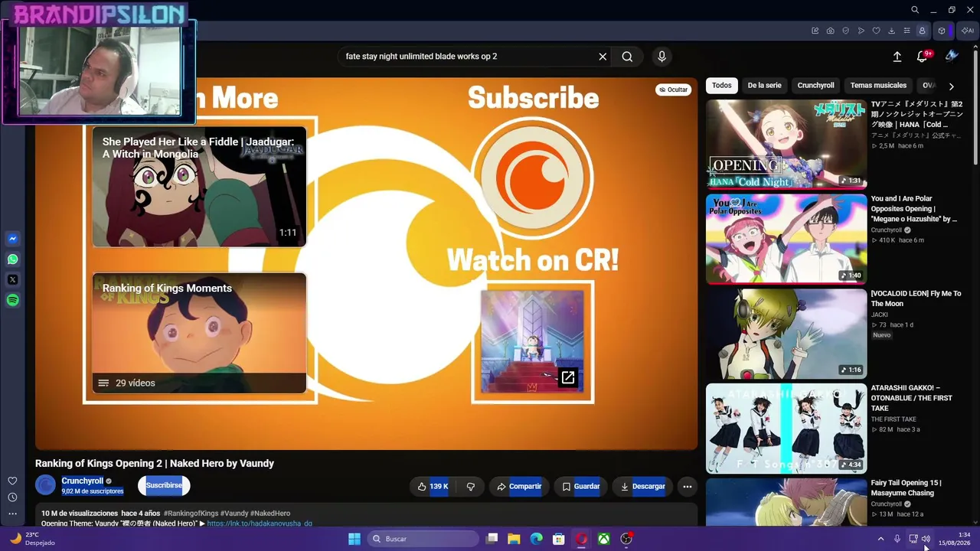Open Microsoft Edge from the taskbar
Image resolution: width=980 pixels, height=551 pixels.
(537, 539)
